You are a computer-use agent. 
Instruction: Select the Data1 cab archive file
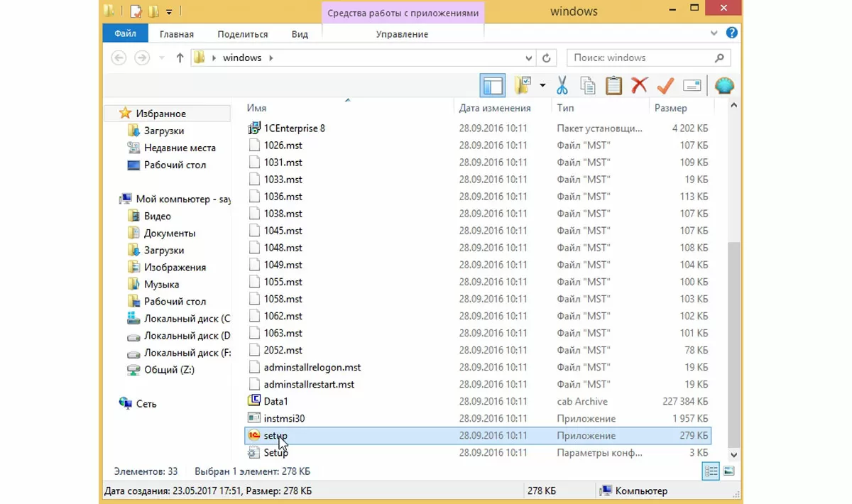pos(478,402)
